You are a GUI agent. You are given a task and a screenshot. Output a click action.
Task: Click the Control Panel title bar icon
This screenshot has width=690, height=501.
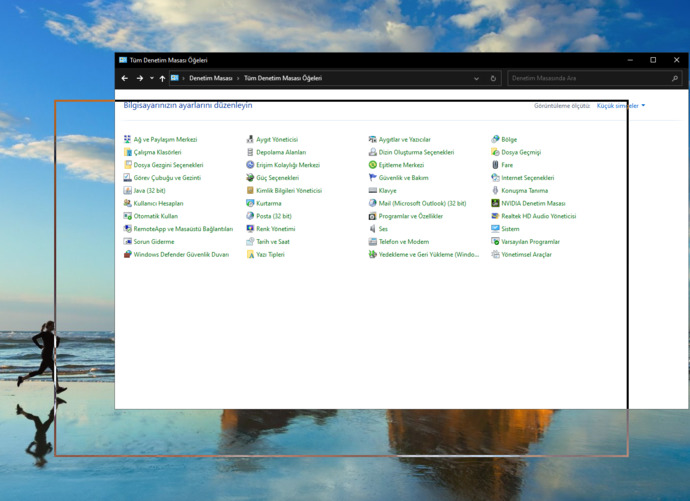click(x=123, y=60)
